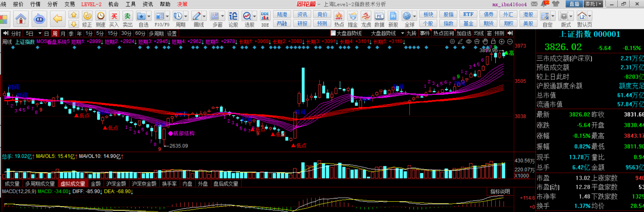Zoom out chart with minus circle

coord(510,41)
